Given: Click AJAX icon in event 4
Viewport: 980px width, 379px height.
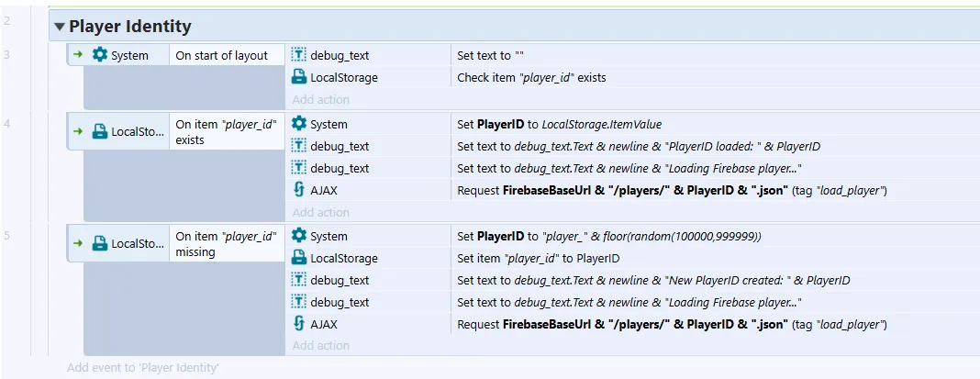Looking at the screenshot, I should point(299,190).
